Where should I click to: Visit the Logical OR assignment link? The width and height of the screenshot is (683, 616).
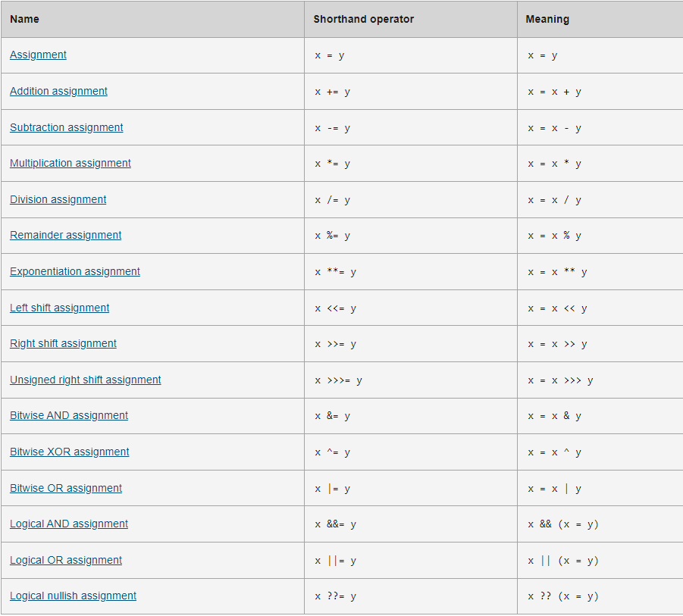coord(65,560)
